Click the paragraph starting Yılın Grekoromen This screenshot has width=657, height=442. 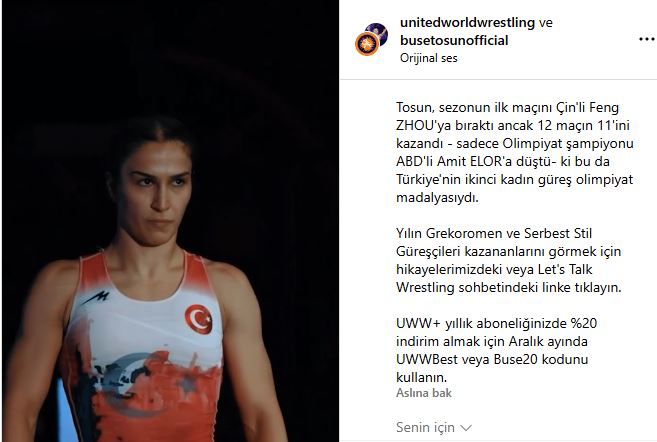pyautogui.click(x=509, y=260)
